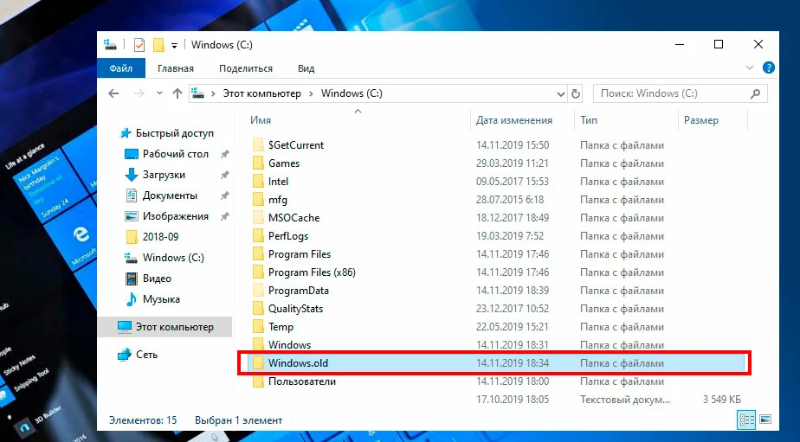Click the 3 549 КБ file size cell
Screen dimensions: 800x442
tap(721, 400)
